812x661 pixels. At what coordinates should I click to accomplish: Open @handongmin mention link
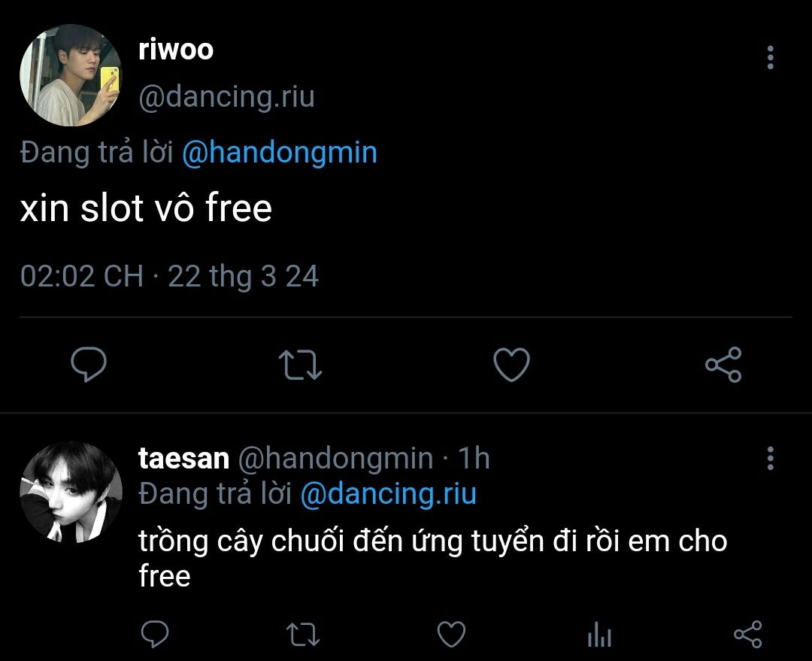coord(280,153)
